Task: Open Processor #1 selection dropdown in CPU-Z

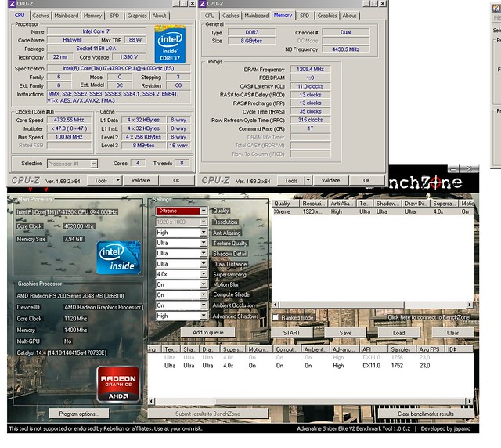Action: pos(94,164)
